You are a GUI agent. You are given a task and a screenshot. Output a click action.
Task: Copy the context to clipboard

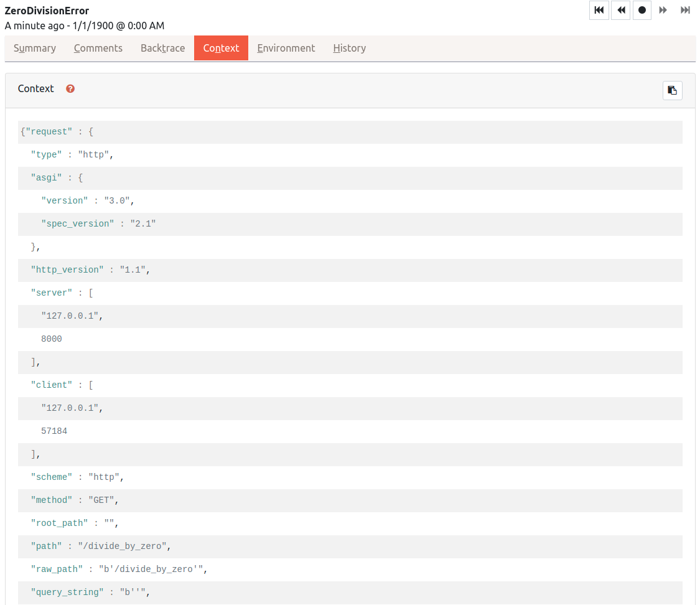point(672,90)
